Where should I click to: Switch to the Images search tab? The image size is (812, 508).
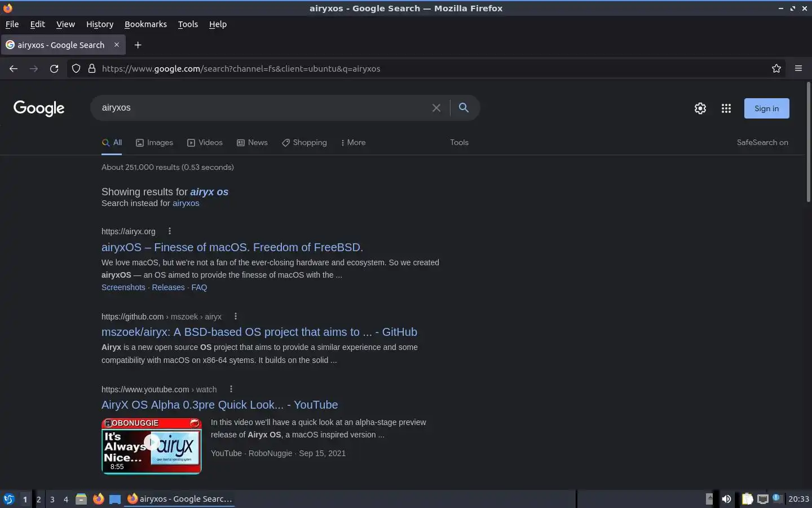155,142
